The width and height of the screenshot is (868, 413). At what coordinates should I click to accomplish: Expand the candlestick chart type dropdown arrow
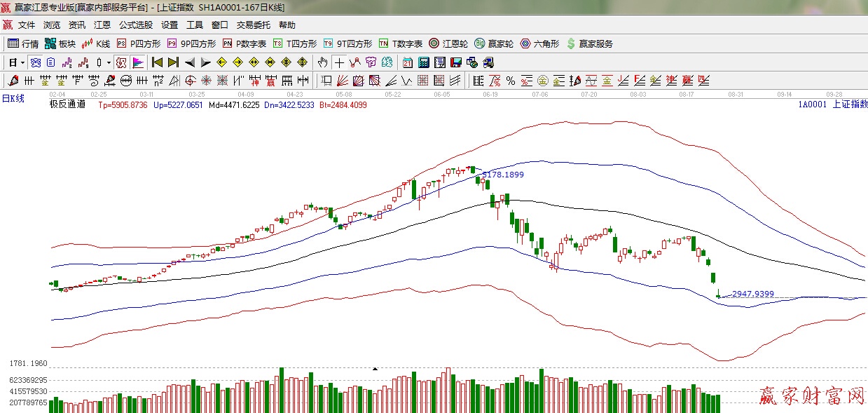(109, 62)
